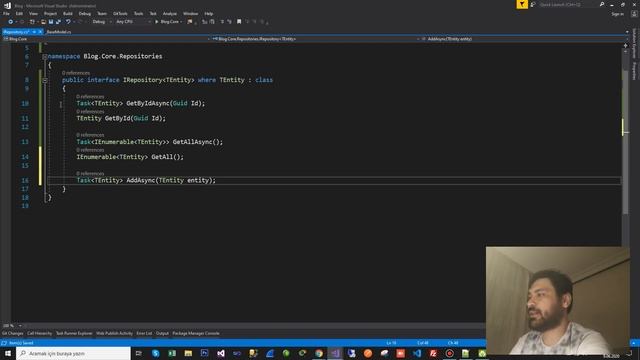This screenshot has height=360, width=640.
Task: Click the account avatar icon beside Sign in
Action: [x=634, y=14]
